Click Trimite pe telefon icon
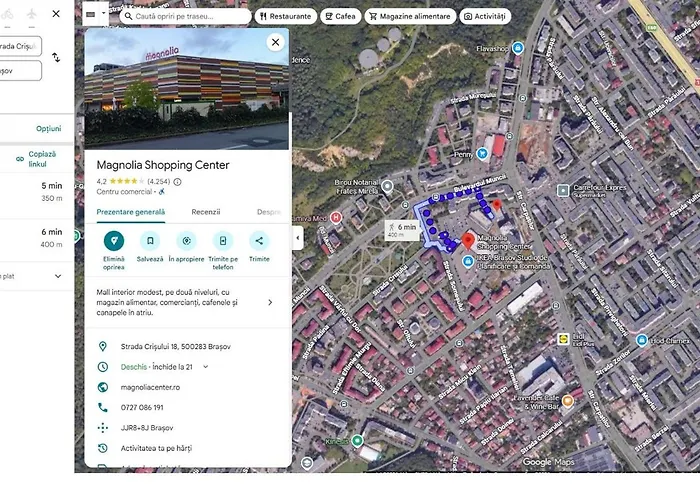The height and width of the screenshot is (500, 700). [223, 241]
